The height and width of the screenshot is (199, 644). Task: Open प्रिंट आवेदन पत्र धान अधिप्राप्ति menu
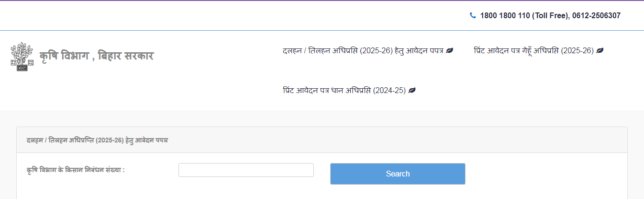(x=344, y=90)
